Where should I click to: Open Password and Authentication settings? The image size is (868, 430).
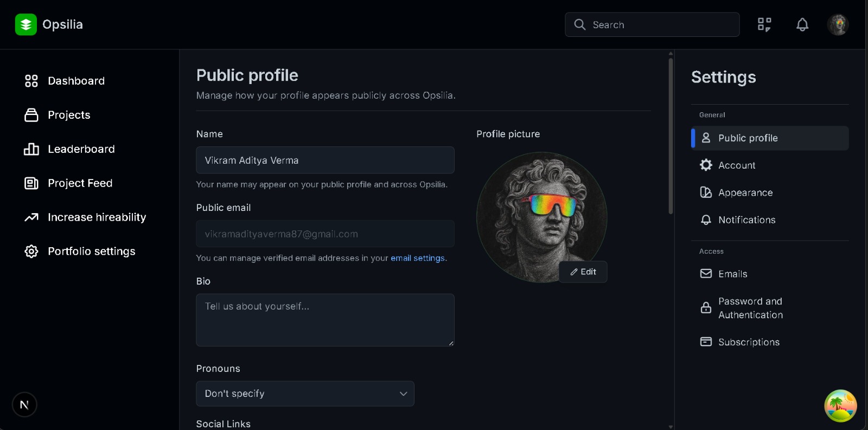click(750, 308)
